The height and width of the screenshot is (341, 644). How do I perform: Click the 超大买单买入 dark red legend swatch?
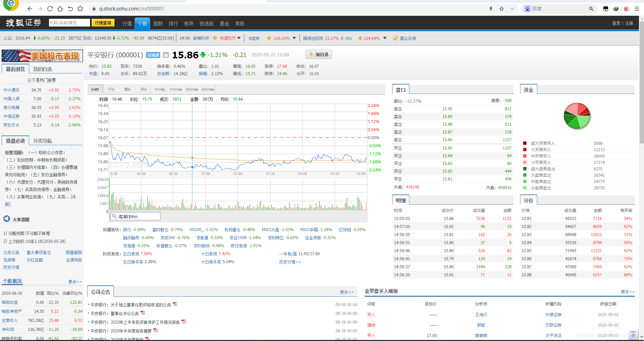(525, 143)
